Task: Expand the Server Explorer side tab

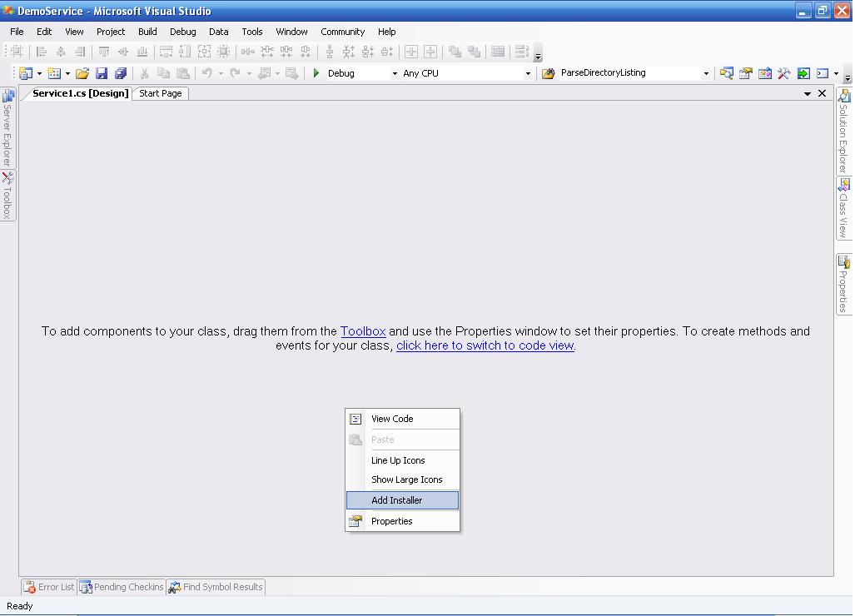Action: pos(7,128)
